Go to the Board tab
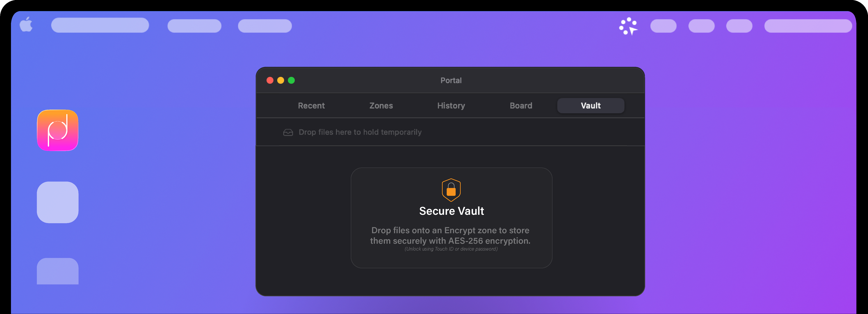This screenshot has width=868, height=314. coord(521,106)
